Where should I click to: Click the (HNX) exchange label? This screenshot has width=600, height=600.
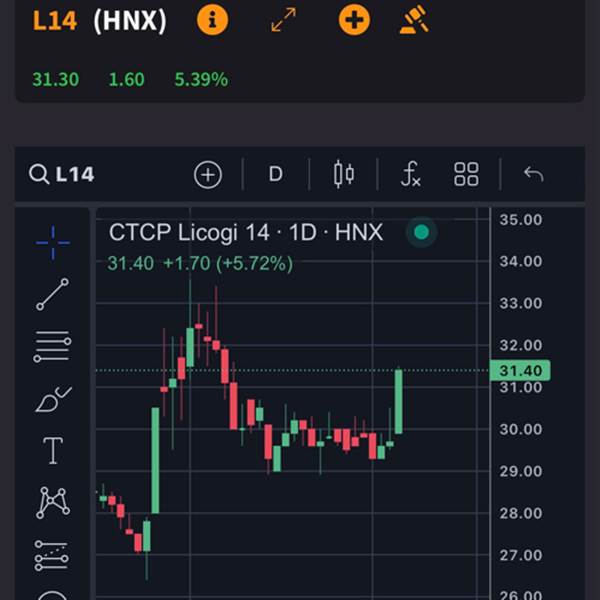130,21
